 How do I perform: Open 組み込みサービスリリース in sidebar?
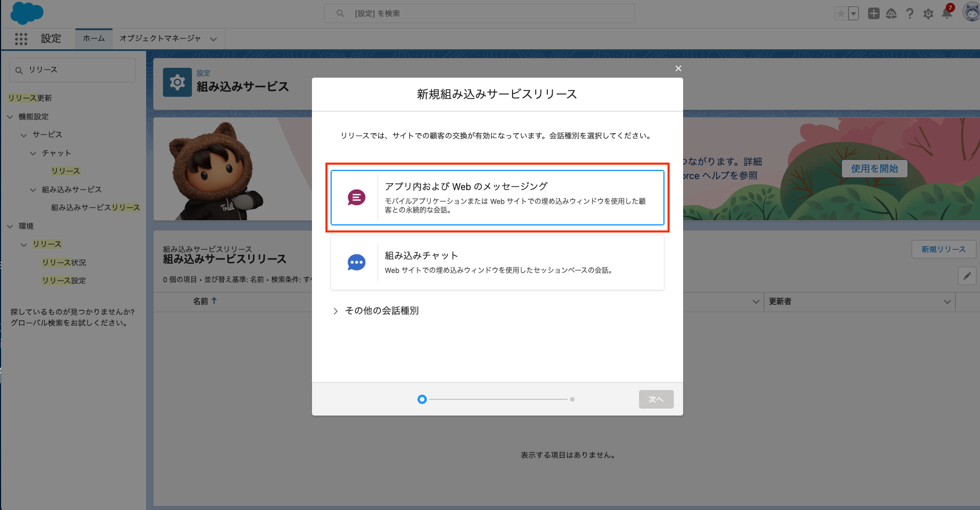coord(96,207)
